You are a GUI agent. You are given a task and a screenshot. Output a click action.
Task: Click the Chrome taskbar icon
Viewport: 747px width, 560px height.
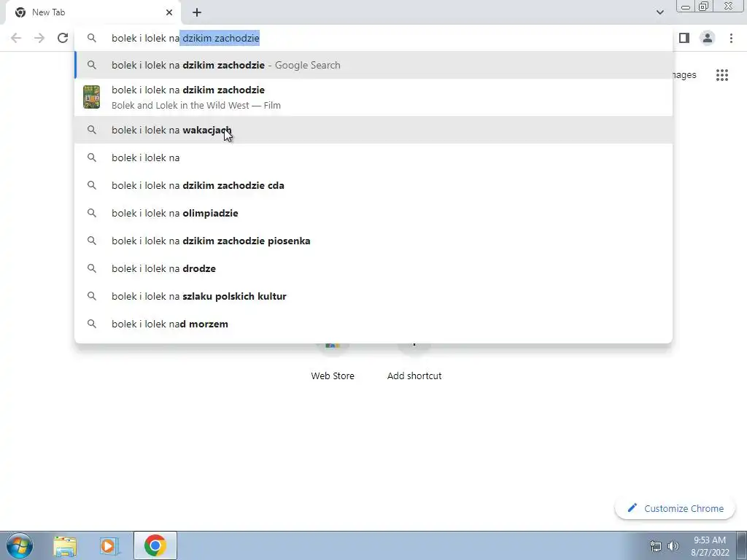[155, 545]
